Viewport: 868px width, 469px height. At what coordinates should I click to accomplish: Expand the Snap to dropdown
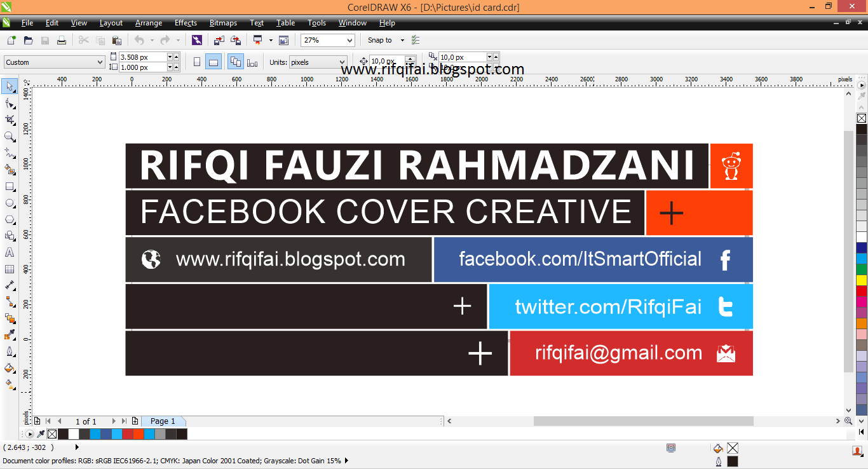click(x=402, y=40)
